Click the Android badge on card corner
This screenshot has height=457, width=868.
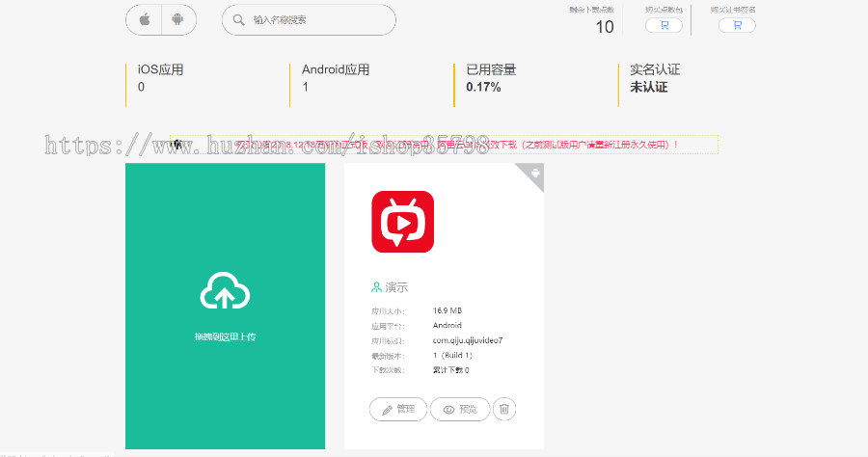pos(535,173)
